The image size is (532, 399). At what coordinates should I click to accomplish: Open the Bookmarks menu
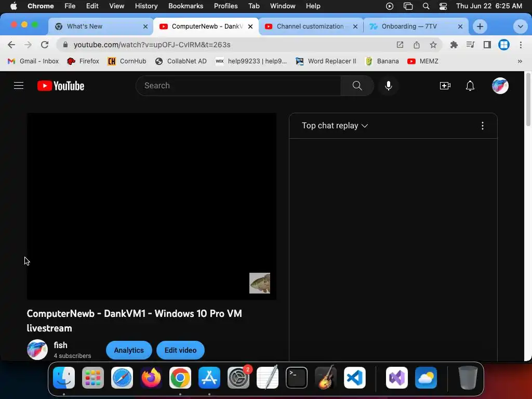click(x=185, y=6)
